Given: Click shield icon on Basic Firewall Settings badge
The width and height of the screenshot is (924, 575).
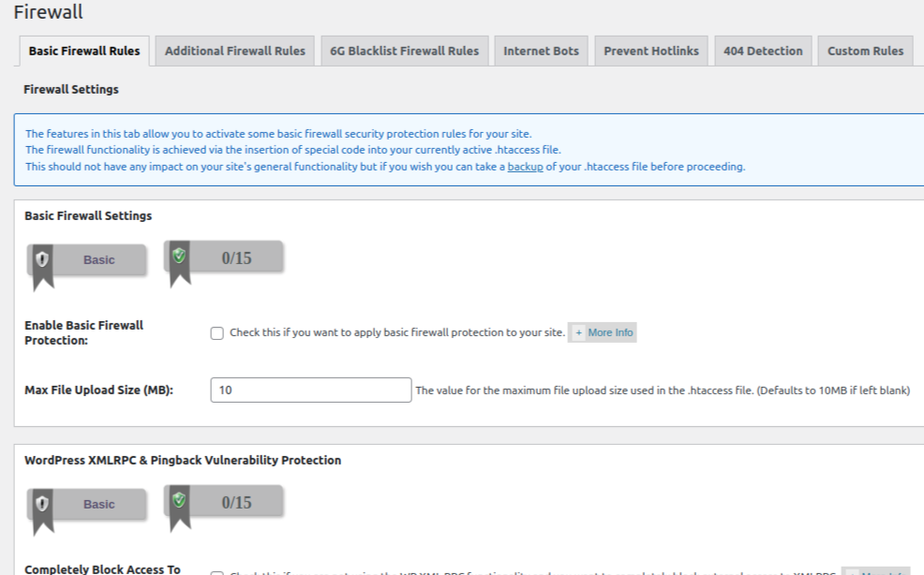Looking at the screenshot, I should point(42,259).
